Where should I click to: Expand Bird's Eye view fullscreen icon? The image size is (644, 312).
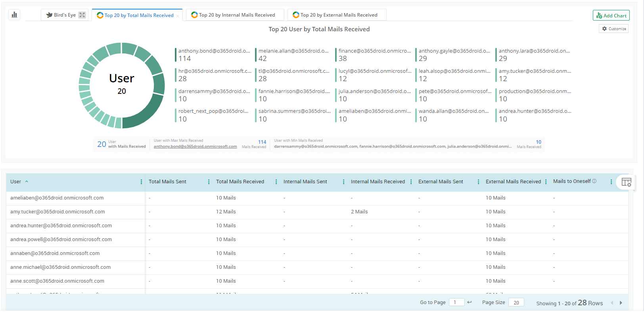[82, 15]
